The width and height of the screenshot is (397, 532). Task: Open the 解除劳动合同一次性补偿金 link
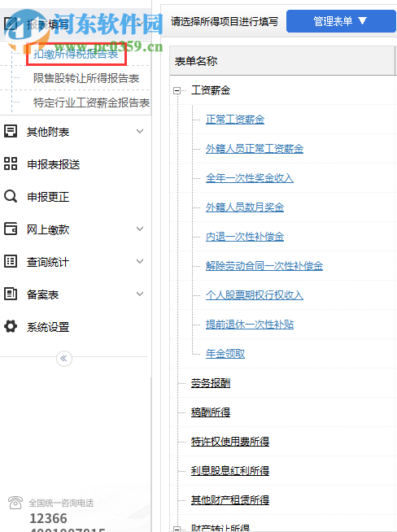coord(264,266)
